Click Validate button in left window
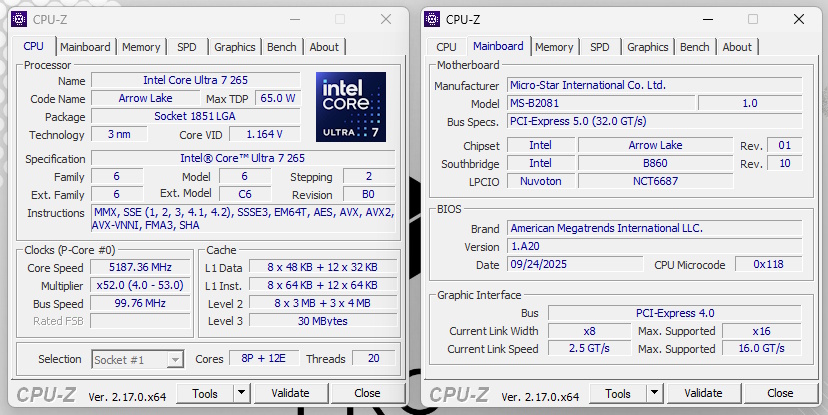This screenshot has height=415, width=828. coord(290,393)
